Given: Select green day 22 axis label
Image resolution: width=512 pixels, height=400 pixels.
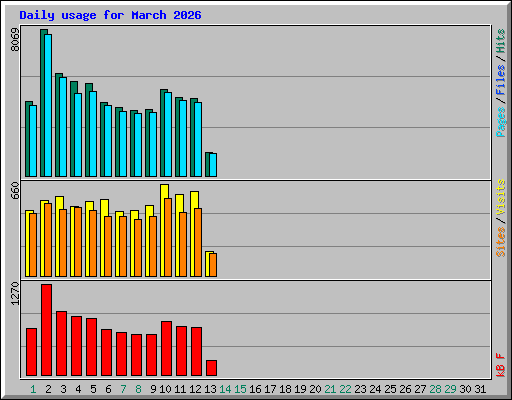Looking at the screenshot, I should point(345,389).
